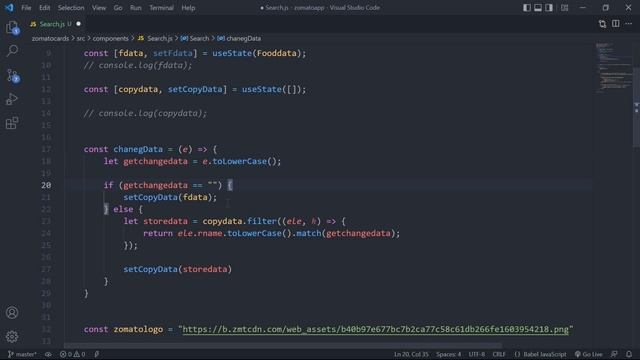640x360 pixels.
Task: Click the src breadcrumb
Action: coord(81,38)
